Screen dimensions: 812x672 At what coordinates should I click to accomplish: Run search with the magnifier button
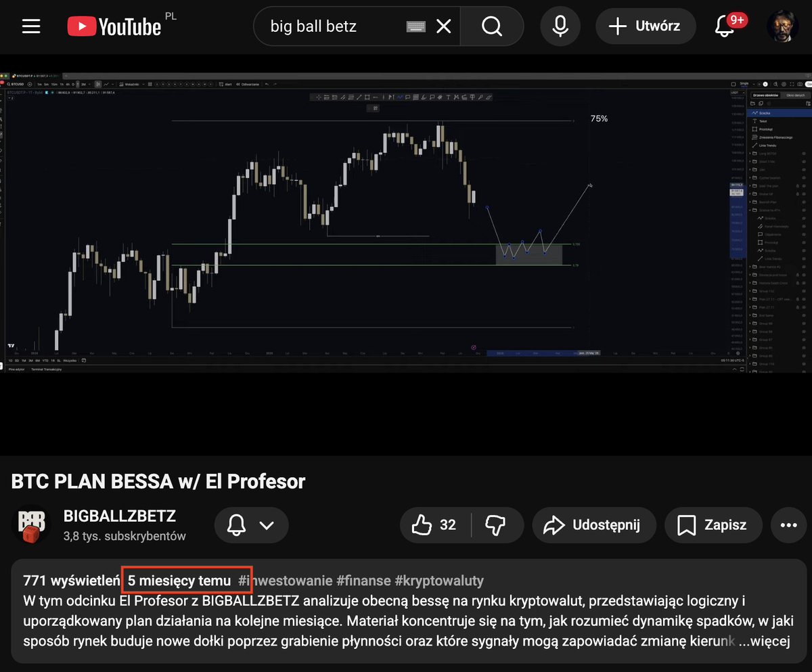pos(492,26)
